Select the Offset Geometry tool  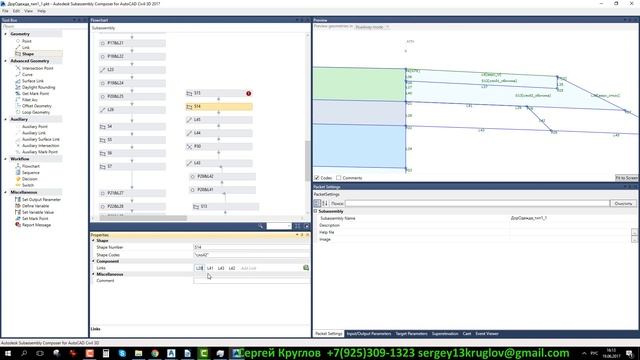37,106
